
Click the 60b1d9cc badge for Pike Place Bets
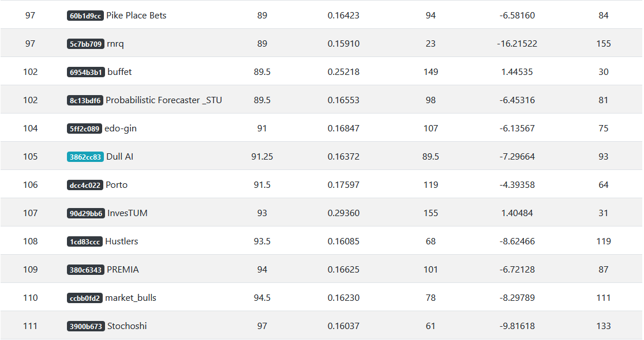[x=85, y=16]
